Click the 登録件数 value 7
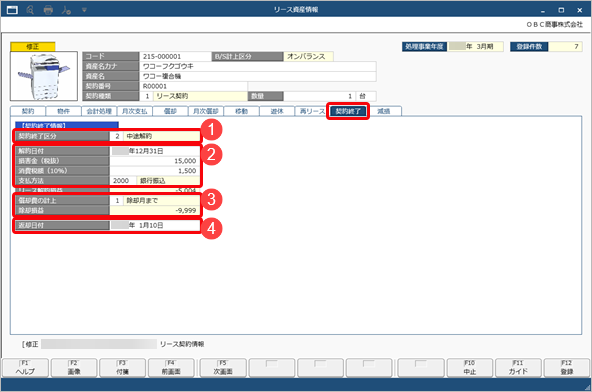 pos(565,46)
